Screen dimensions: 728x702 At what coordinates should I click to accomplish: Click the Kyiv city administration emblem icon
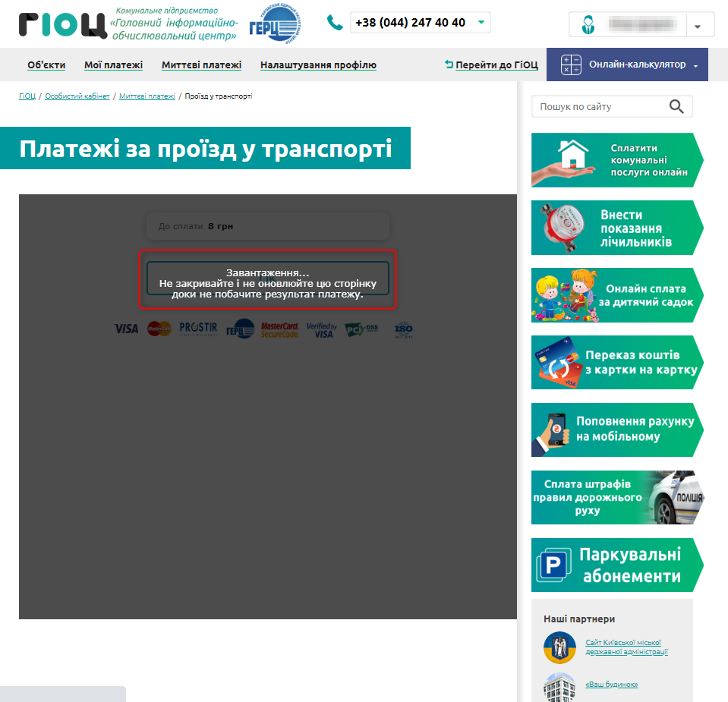[559, 647]
